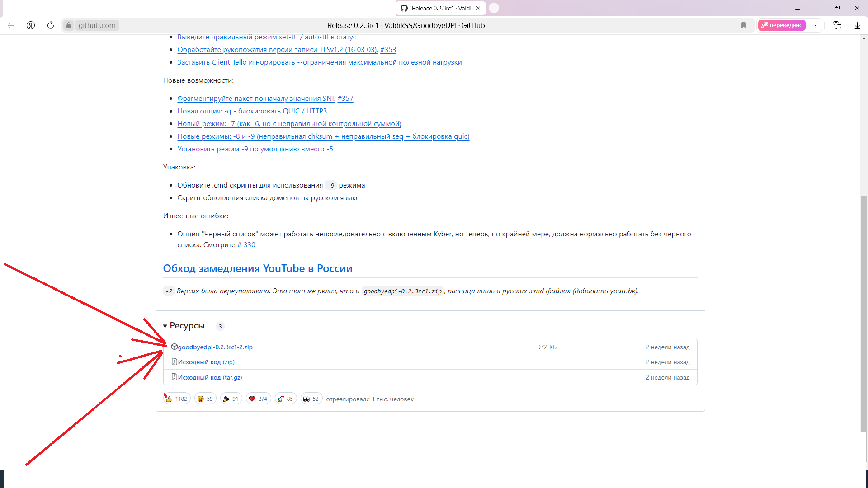
Task: Click the bookmark icon in address bar
Action: [744, 25]
